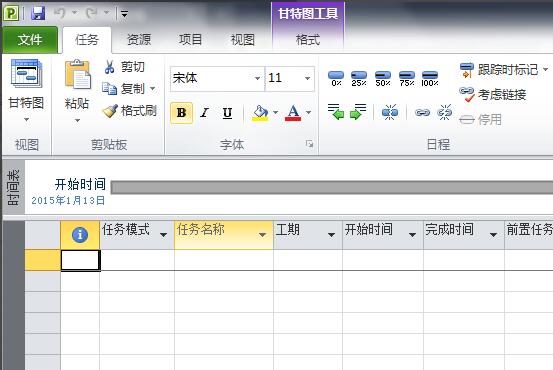The width and height of the screenshot is (553, 370).
Task: Click 考虑链接 respect links
Action: coord(493,95)
